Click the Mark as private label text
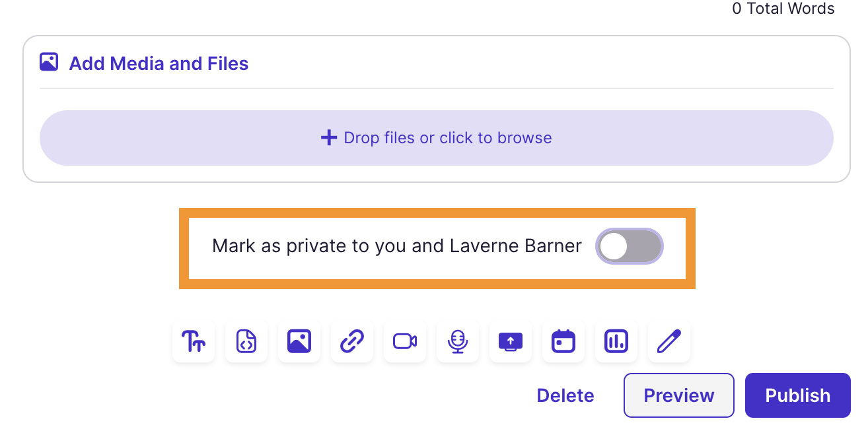Image resolution: width=868 pixels, height=429 pixels. point(396,246)
